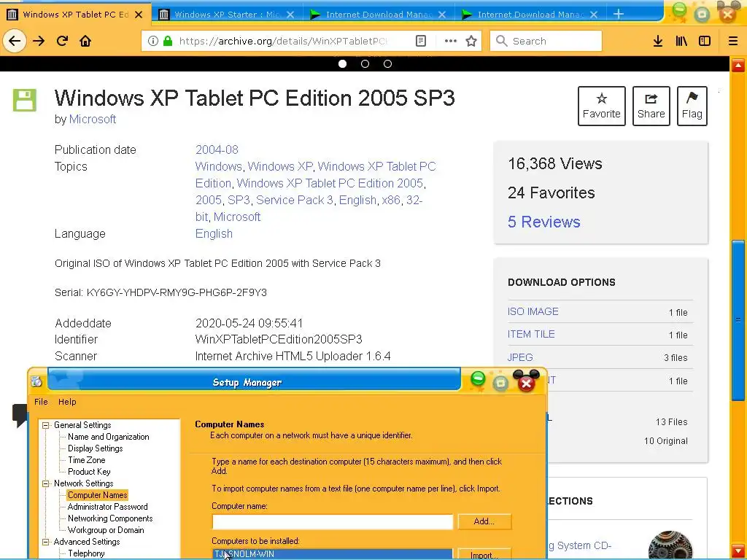Click the gears collection thumbnail
This screenshot has width=747, height=560.
click(670, 544)
